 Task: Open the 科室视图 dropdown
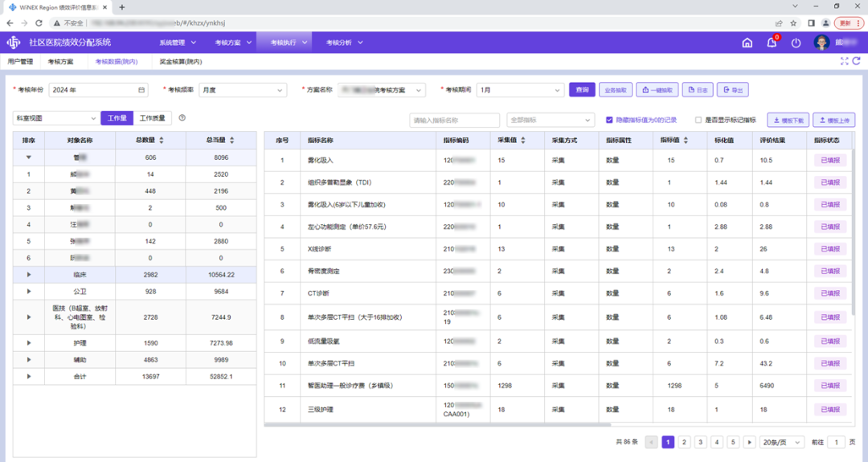(55, 118)
